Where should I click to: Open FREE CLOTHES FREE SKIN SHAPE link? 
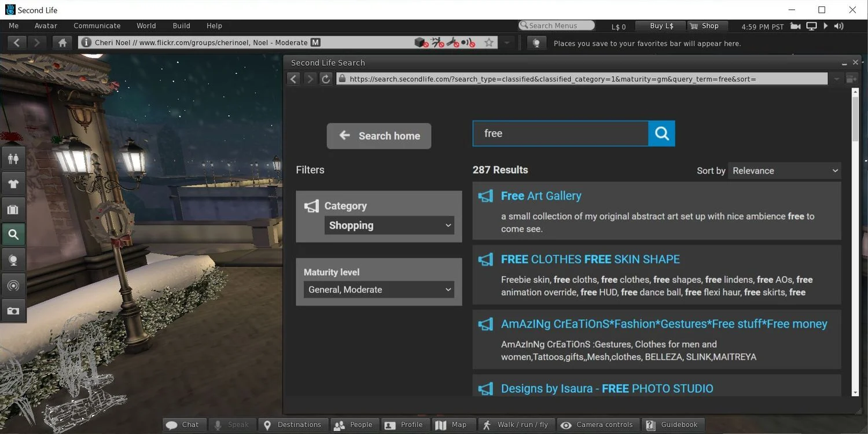tap(590, 260)
